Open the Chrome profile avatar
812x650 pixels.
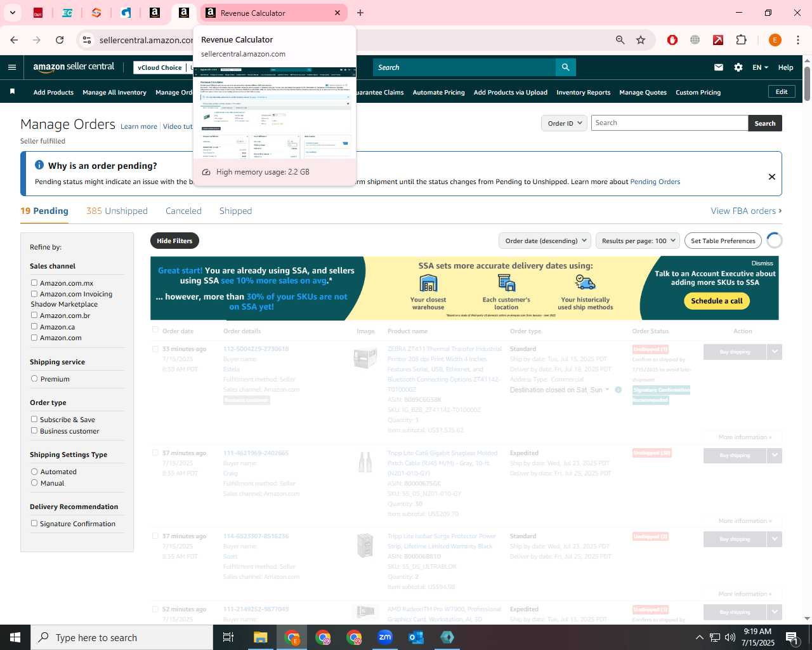[775, 40]
